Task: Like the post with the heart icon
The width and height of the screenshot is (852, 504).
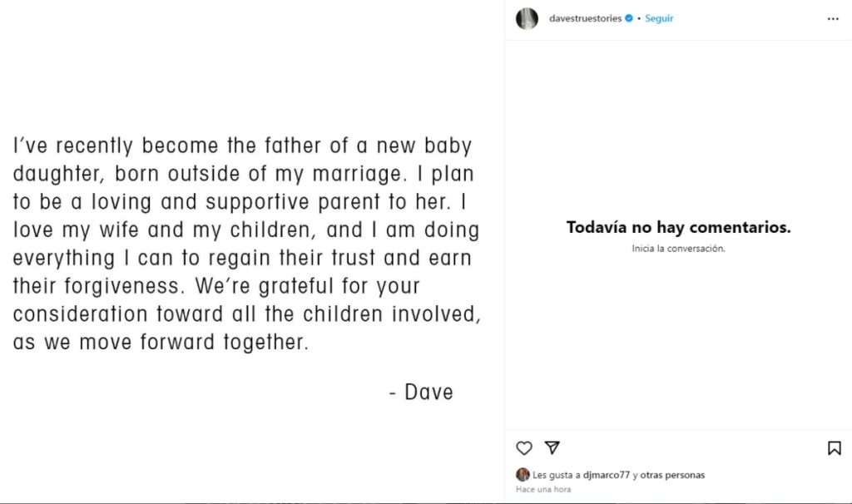Action: (x=524, y=448)
